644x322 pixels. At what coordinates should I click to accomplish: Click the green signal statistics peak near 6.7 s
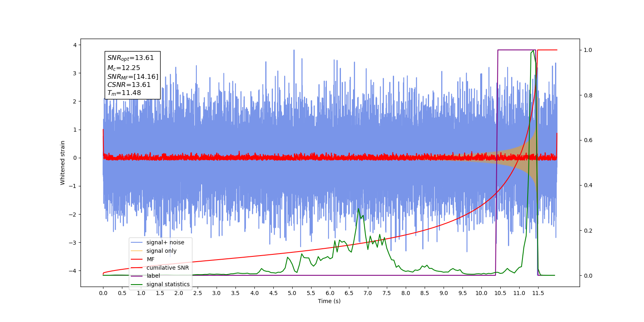click(x=358, y=209)
